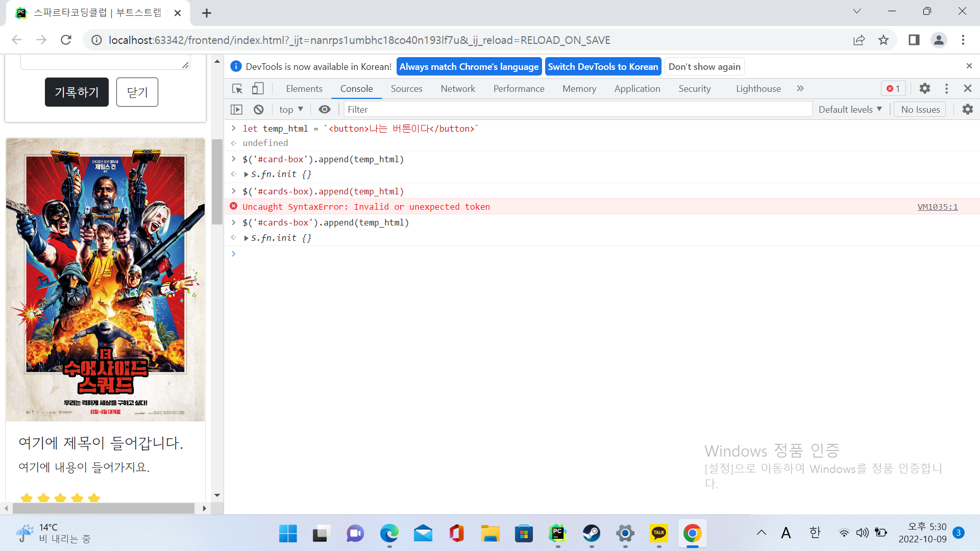
Task: Open Steam from the taskbar
Action: [x=591, y=534]
